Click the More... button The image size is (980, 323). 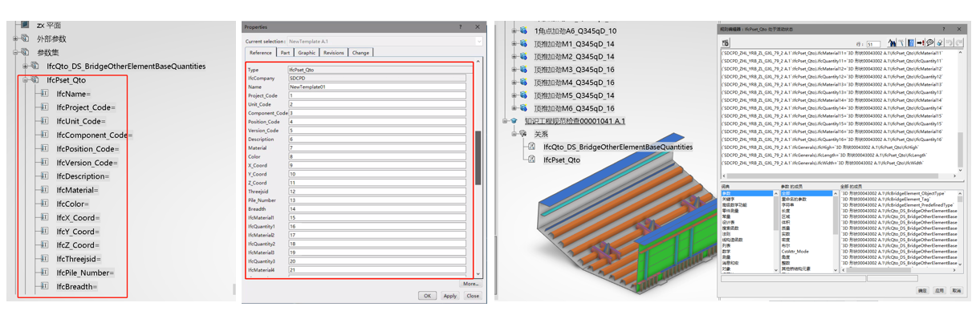pos(471,284)
